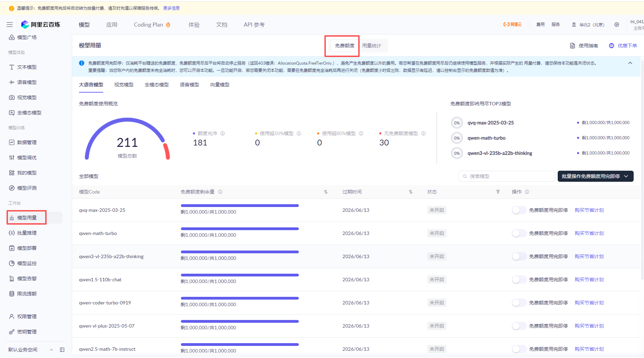Select the 语音模型 category tab
Image resolution: width=644 pixels, height=358 pixels.
[x=189, y=85]
